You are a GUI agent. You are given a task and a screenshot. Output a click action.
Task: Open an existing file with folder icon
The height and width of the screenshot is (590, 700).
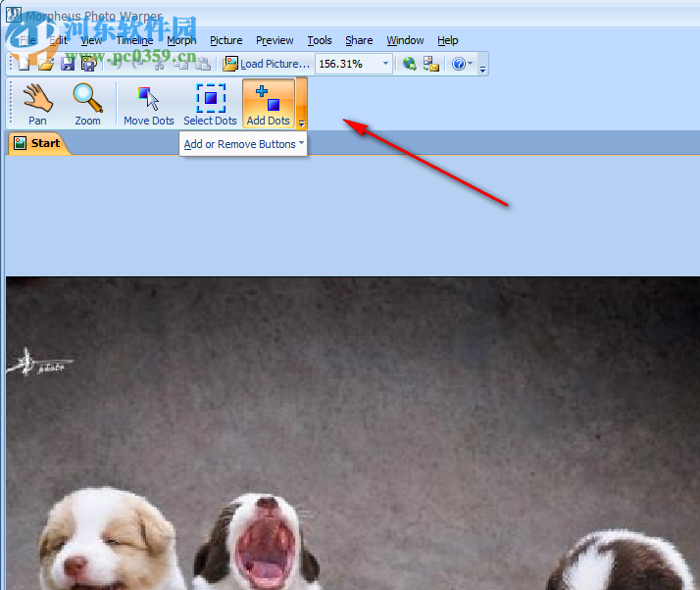tap(45, 64)
